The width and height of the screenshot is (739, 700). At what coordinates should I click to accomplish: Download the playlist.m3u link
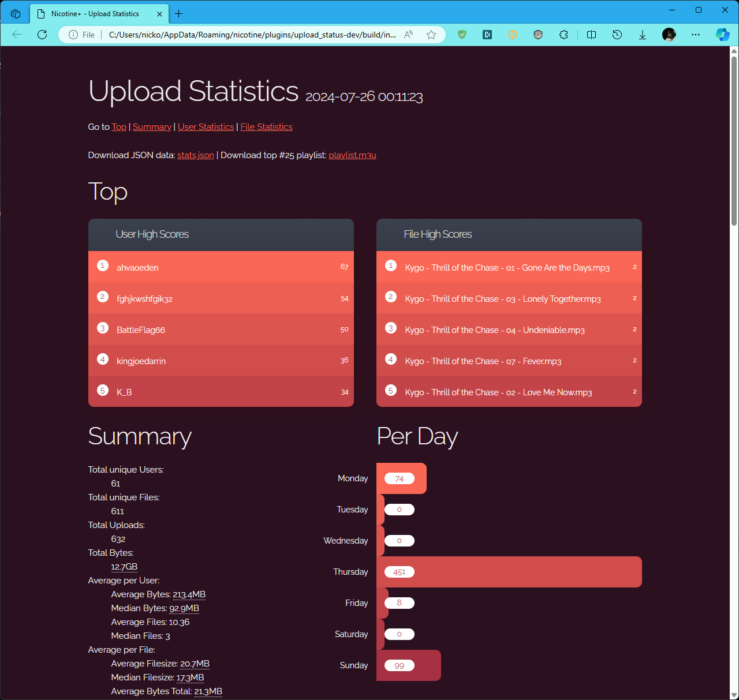(x=352, y=155)
